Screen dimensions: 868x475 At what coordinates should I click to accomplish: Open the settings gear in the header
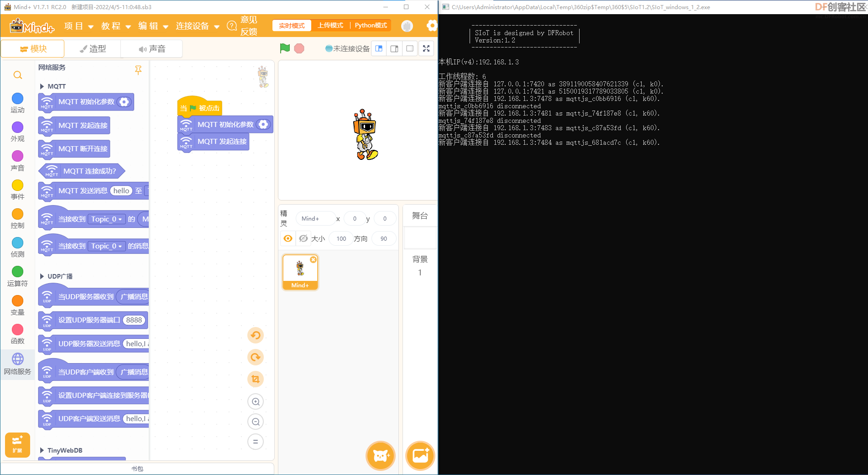pos(432,26)
